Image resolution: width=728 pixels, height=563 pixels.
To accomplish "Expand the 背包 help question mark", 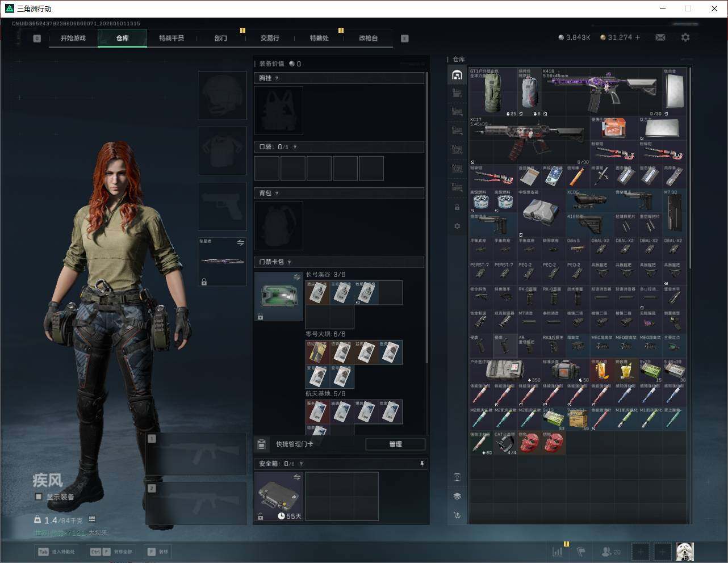I will point(277,193).
